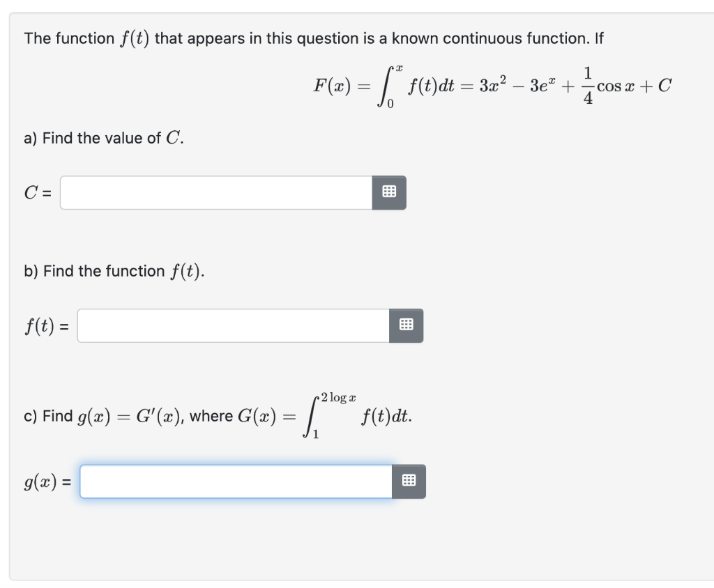Click the 'g(x) =' label
Screen dimensions: 714x588
click(48, 481)
